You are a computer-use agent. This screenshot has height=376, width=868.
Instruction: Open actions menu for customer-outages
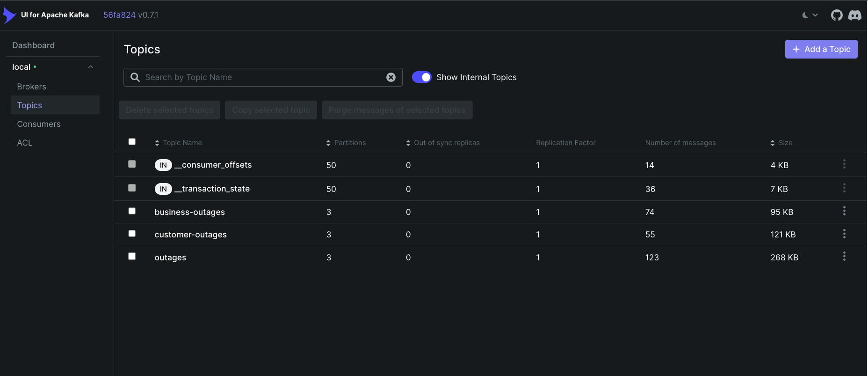click(x=844, y=234)
